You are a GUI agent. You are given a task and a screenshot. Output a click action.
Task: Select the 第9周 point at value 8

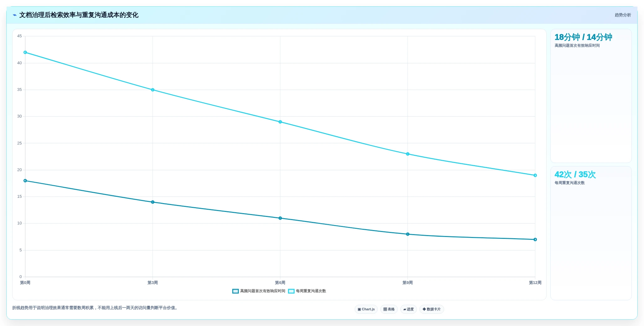[x=408, y=234]
